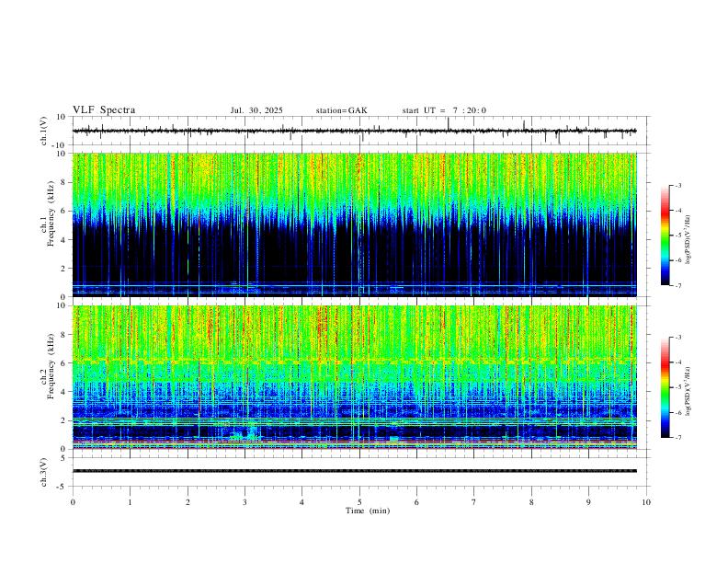Click time axis tick label "5"
Image resolution: width=728 pixels, height=563 pixels.
pos(359,502)
